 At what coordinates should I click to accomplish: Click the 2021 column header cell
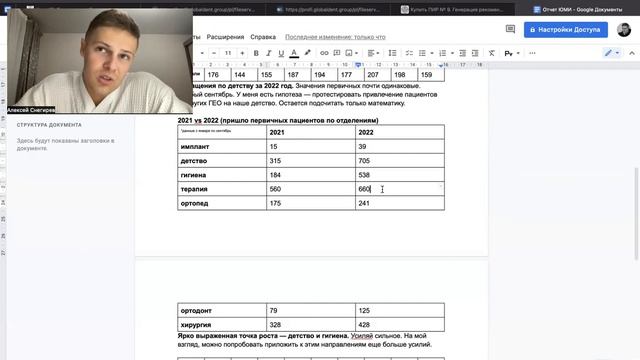tap(311, 132)
